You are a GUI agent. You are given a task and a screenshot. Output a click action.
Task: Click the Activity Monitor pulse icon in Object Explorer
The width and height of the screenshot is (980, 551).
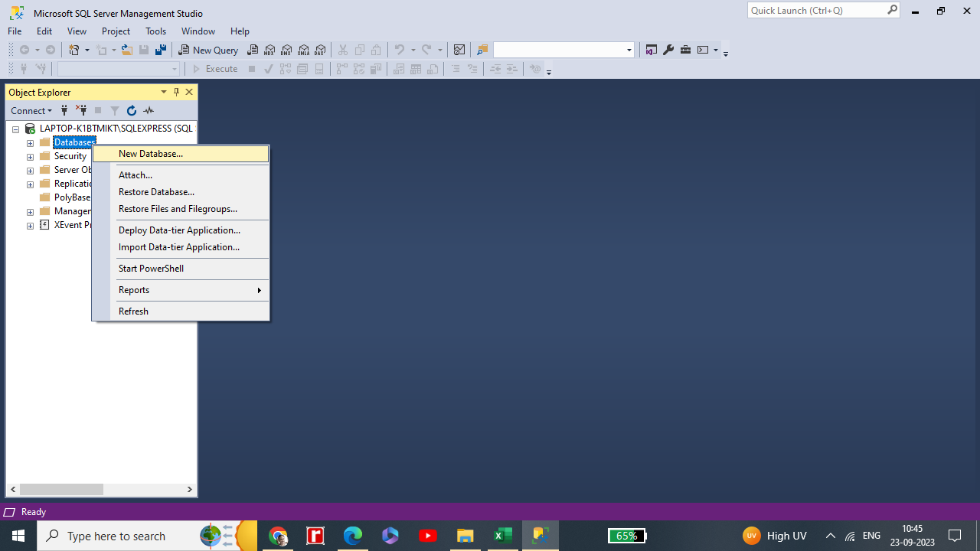[149, 110]
